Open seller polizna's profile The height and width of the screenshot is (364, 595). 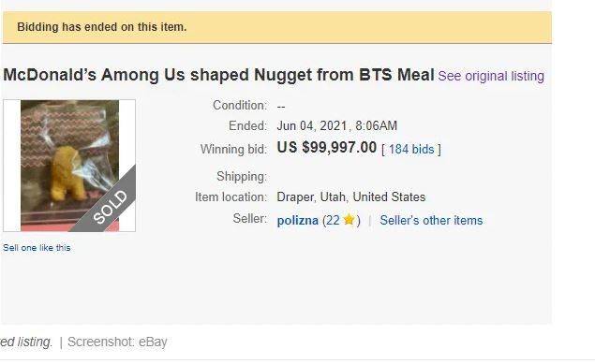pos(298,221)
